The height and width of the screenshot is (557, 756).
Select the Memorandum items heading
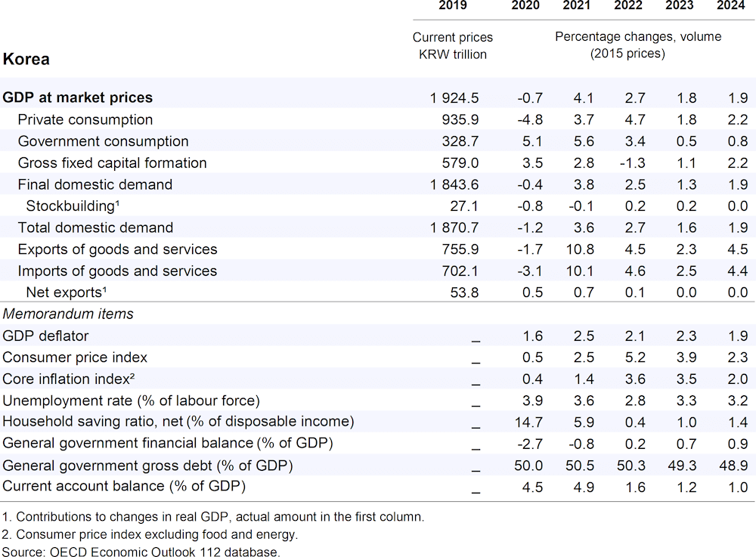68,314
